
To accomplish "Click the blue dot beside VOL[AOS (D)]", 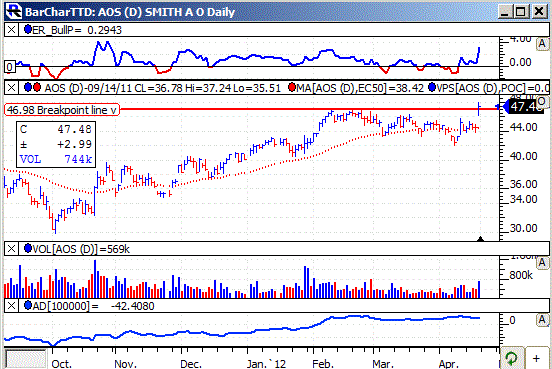I will pos(27,249).
